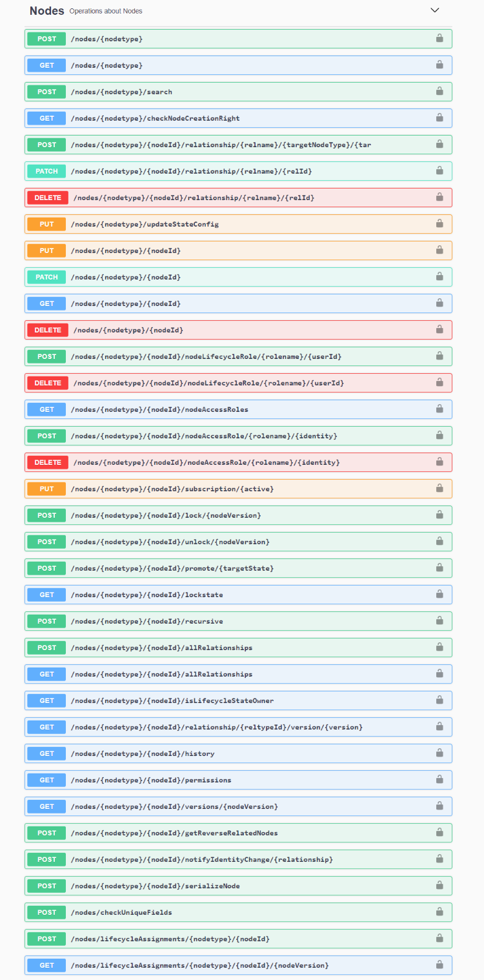The image size is (484, 980).
Task: Click lock icon on POST recursive row
Action: coord(439,620)
